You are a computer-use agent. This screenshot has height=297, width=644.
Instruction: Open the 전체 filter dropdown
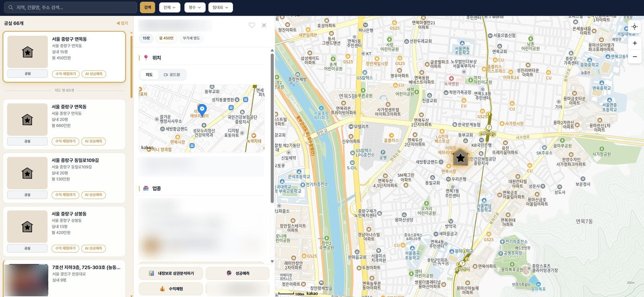(x=169, y=7)
